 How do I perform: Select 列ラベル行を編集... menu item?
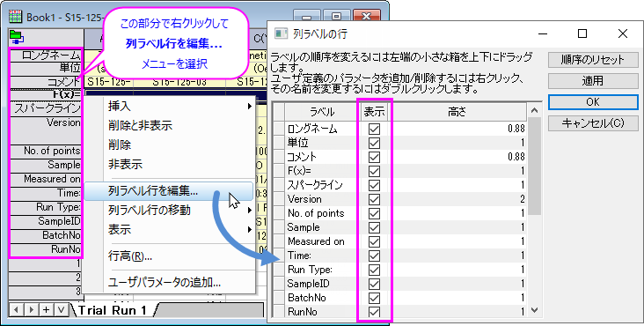tap(168, 191)
